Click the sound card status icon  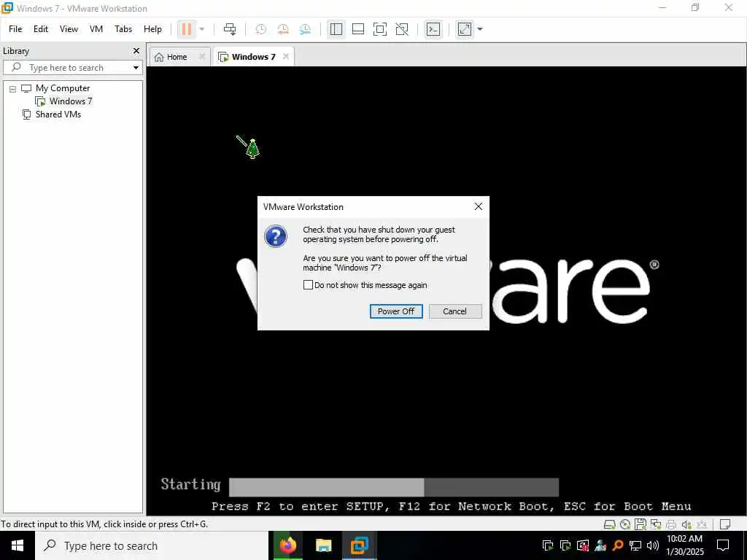[686, 524]
